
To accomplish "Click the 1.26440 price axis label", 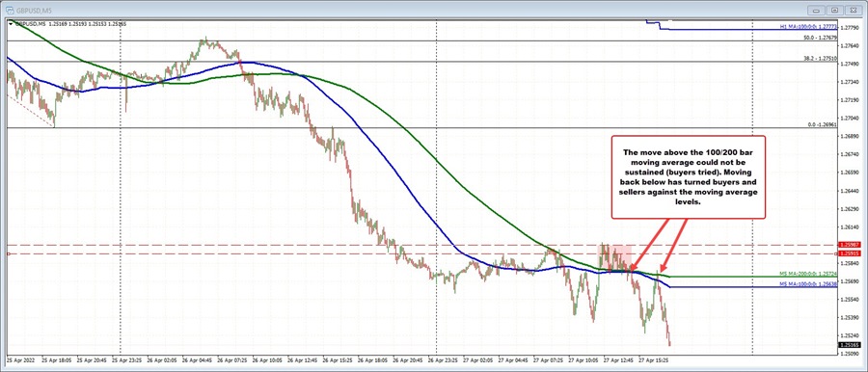I will [850, 191].
